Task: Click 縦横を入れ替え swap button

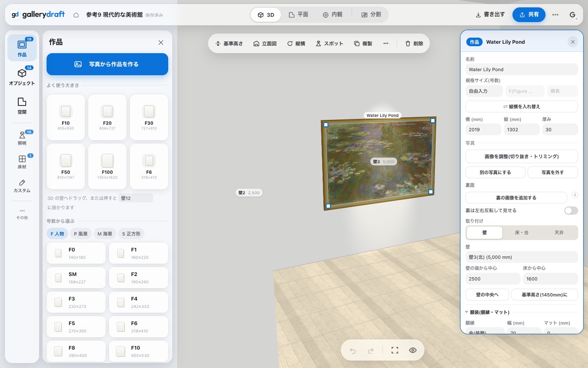Action: pyautogui.click(x=521, y=107)
